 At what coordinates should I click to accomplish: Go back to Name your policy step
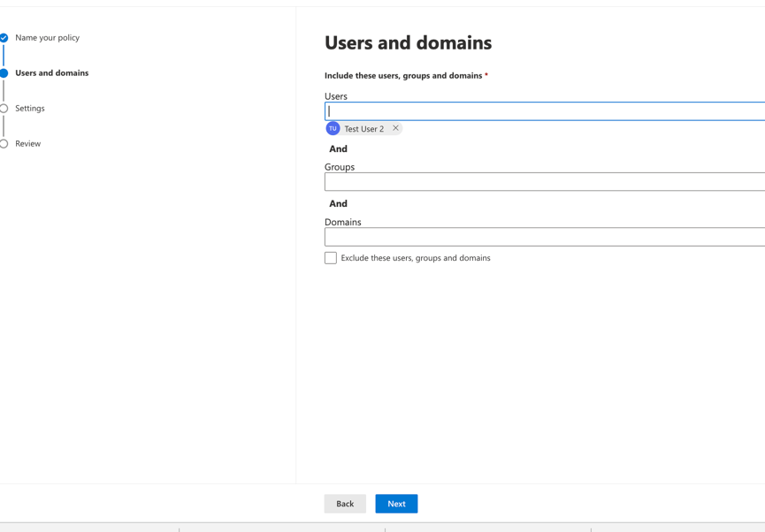coord(47,38)
